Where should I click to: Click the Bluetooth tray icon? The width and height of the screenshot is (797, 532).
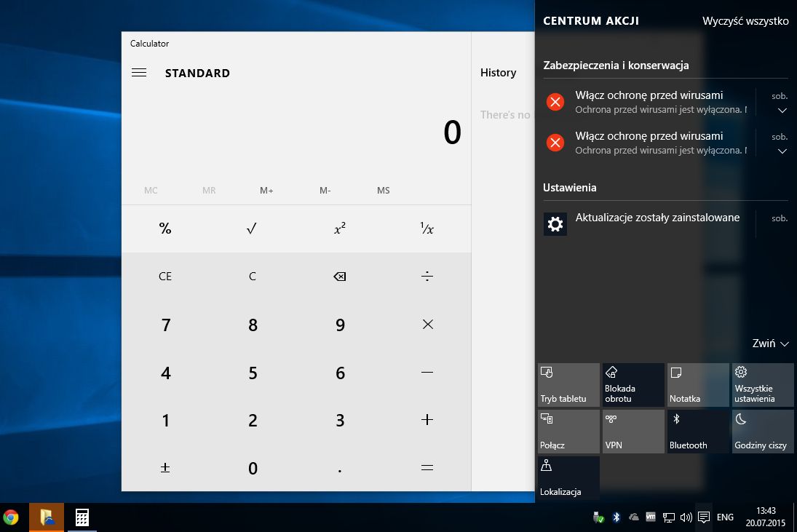[616, 517]
